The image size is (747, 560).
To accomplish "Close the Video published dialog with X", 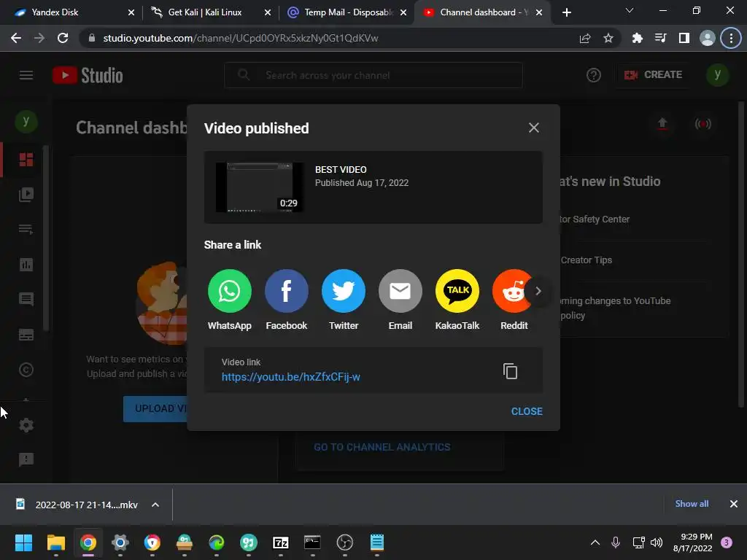I will coord(533,128).
